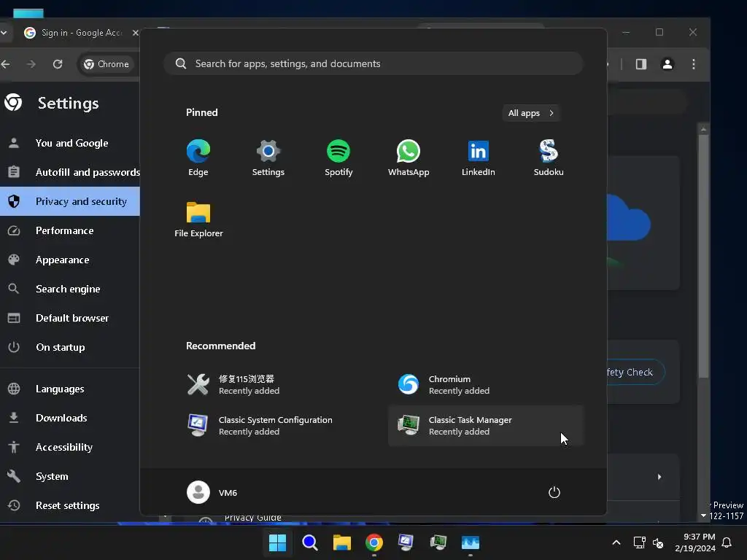The height and width of the screenshot is (560, 747).
Task: Open Default browser in Chrome settings
Action: tap(69, 318)
